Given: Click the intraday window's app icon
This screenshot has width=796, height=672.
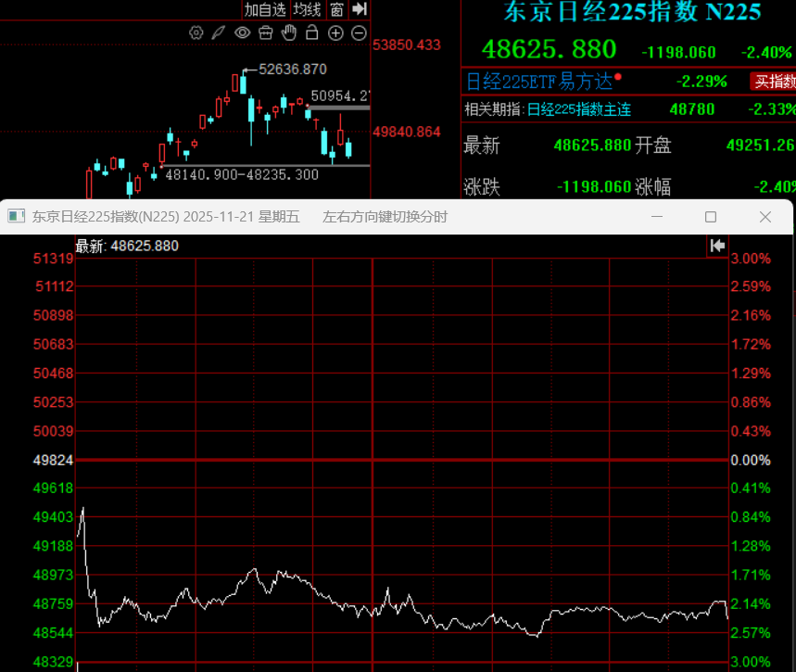Looking at the screenshot, I should click(x=16, y=217).
